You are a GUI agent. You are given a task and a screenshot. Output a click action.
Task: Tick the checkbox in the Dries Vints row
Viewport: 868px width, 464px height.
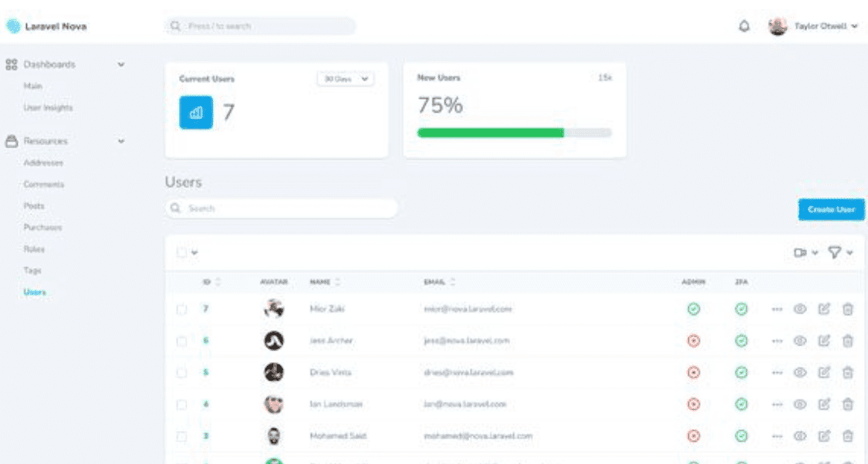182,372
